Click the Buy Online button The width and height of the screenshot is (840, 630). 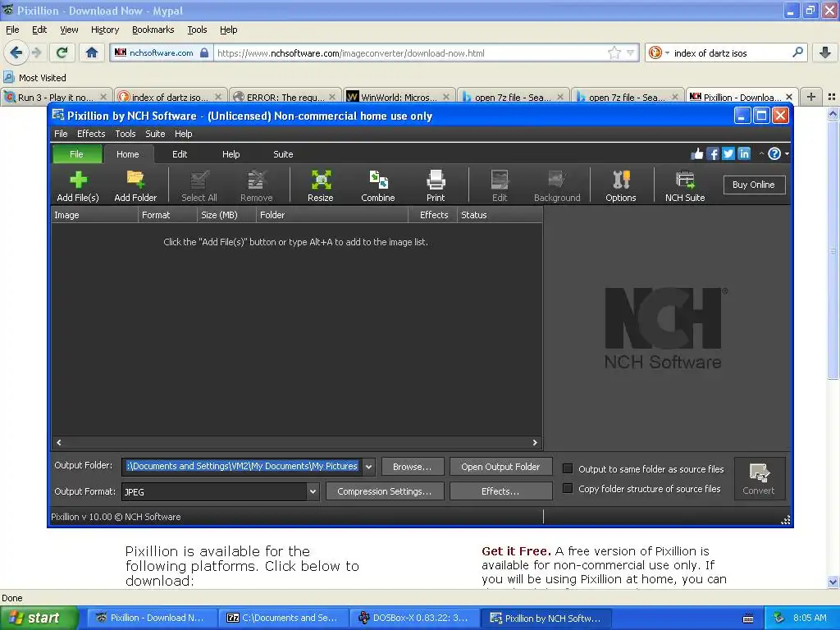point(754,185)
